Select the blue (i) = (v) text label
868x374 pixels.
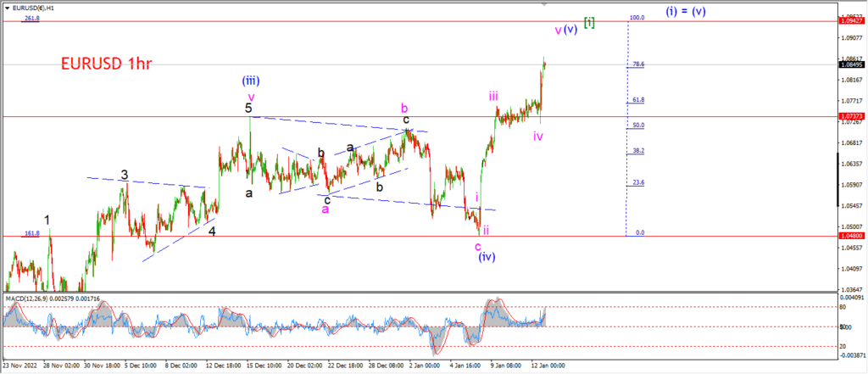[x=685, y=11]
